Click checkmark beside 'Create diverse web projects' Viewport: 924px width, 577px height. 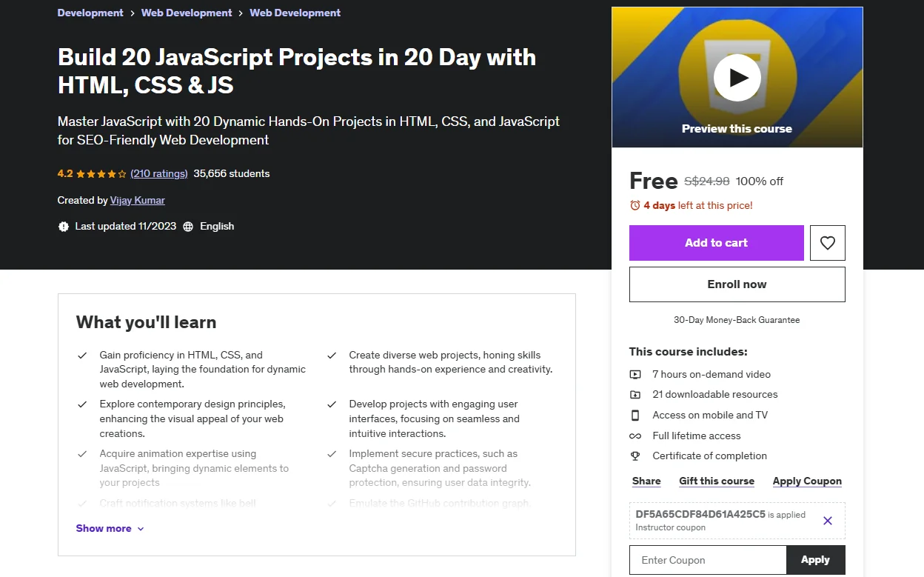(332, 356)
